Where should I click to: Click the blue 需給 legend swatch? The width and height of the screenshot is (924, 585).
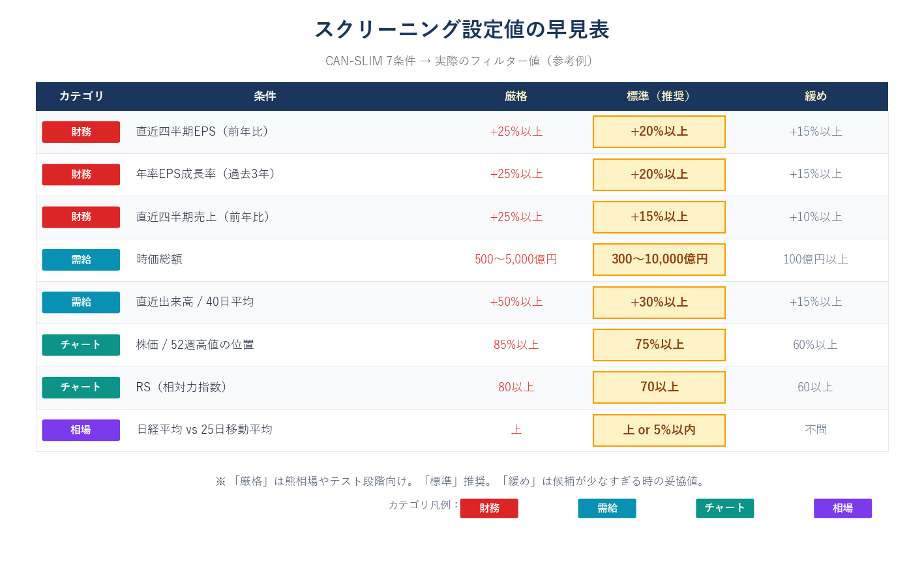pos(607,508)
